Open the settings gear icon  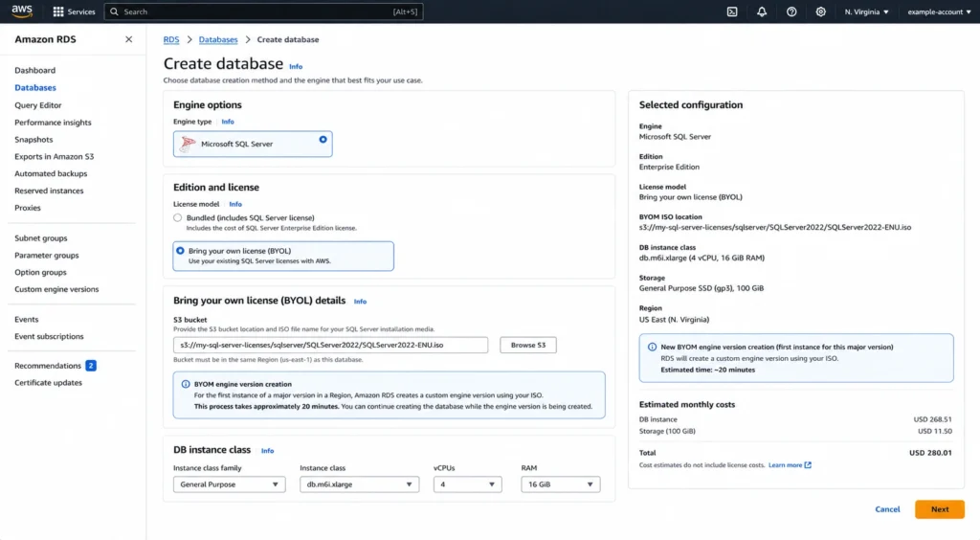820,11
